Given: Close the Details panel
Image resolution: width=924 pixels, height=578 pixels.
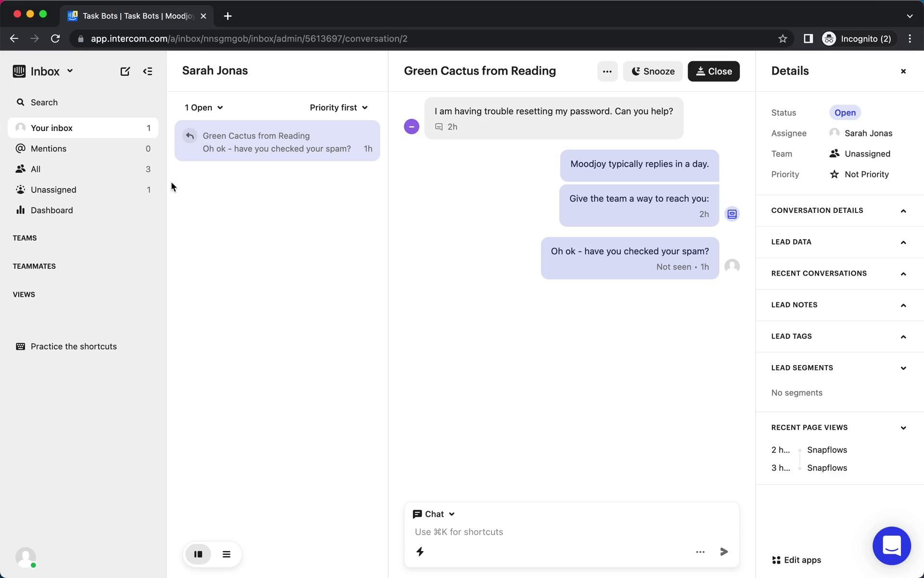Looking at the screenshot, I should [903, 71].
